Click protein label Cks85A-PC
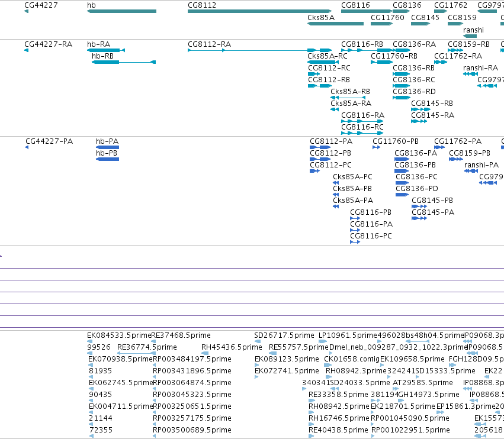The image size is (504, 439). click(x=352, y=177)
